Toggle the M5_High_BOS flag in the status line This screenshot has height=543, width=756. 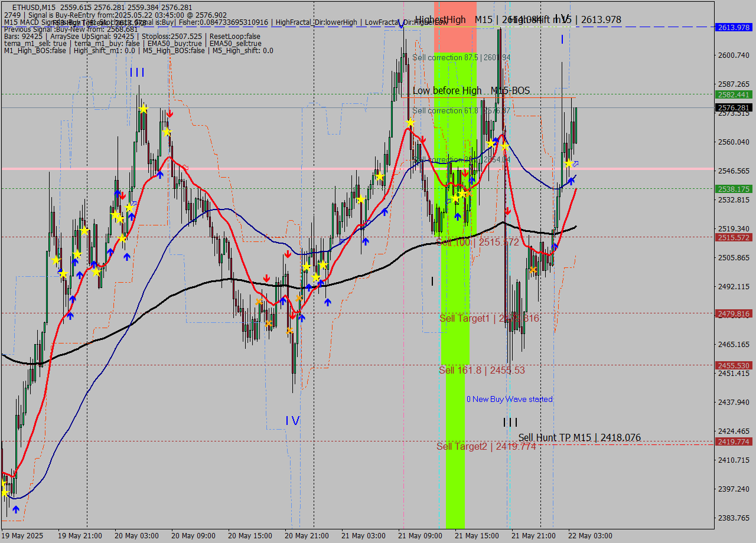[x=173, y=50]
